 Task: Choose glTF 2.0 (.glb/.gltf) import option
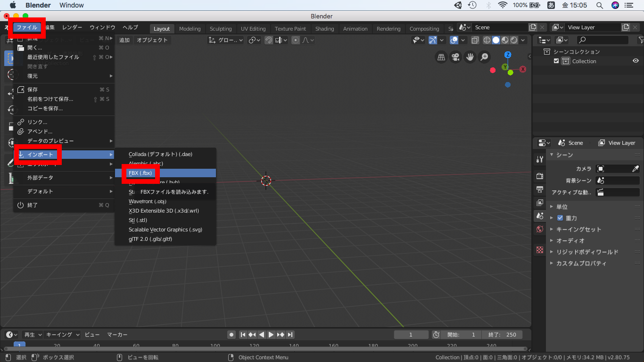(x=165, y=239)
